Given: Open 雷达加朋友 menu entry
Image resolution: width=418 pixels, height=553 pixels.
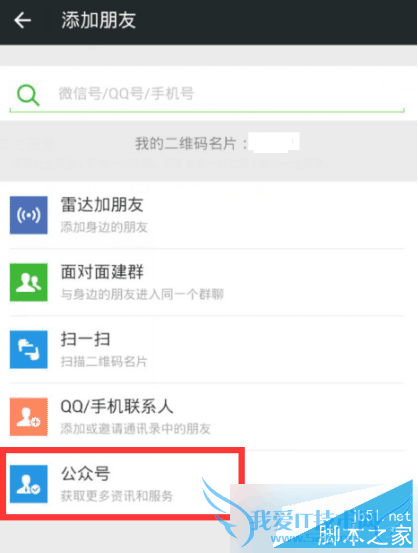Looking at the screenshot, I should coord(207,215).
